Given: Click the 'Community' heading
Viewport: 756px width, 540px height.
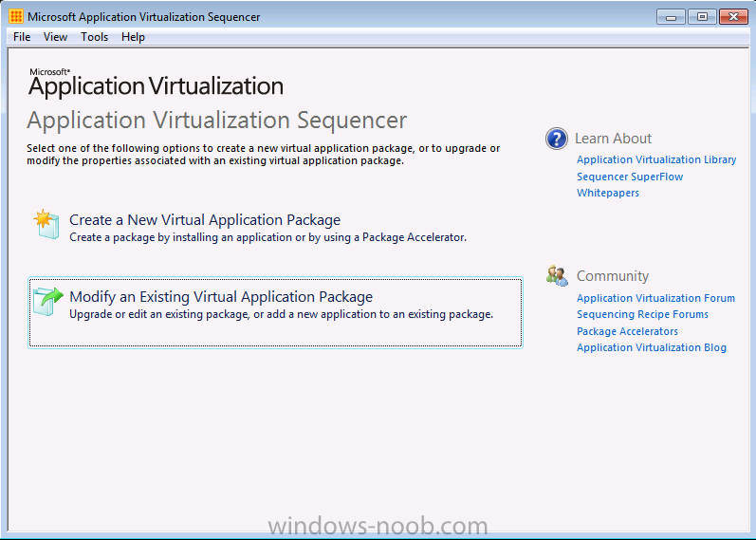Looking at the screenshot, I should pos(613,276).
